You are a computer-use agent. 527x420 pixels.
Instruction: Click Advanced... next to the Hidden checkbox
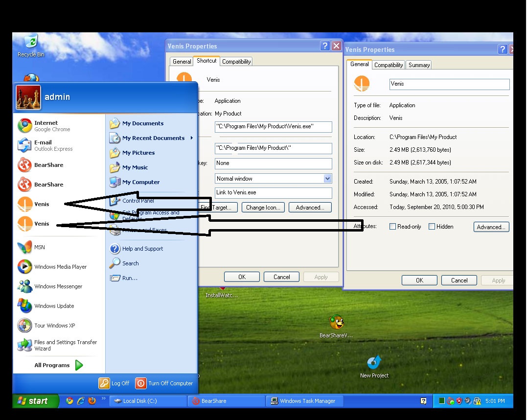[491, 227]
